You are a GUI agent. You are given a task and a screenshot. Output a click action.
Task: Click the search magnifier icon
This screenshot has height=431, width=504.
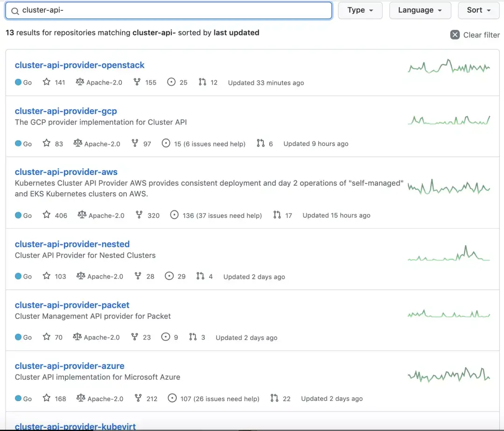click(14, 10)
